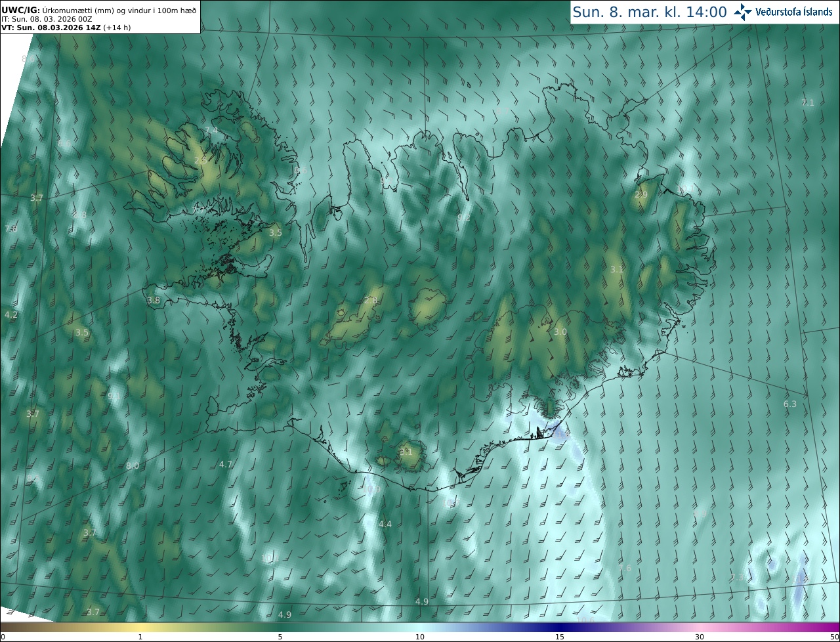
Task: Click the 30 tick label on the colorbar
Action: coord(700,637)
